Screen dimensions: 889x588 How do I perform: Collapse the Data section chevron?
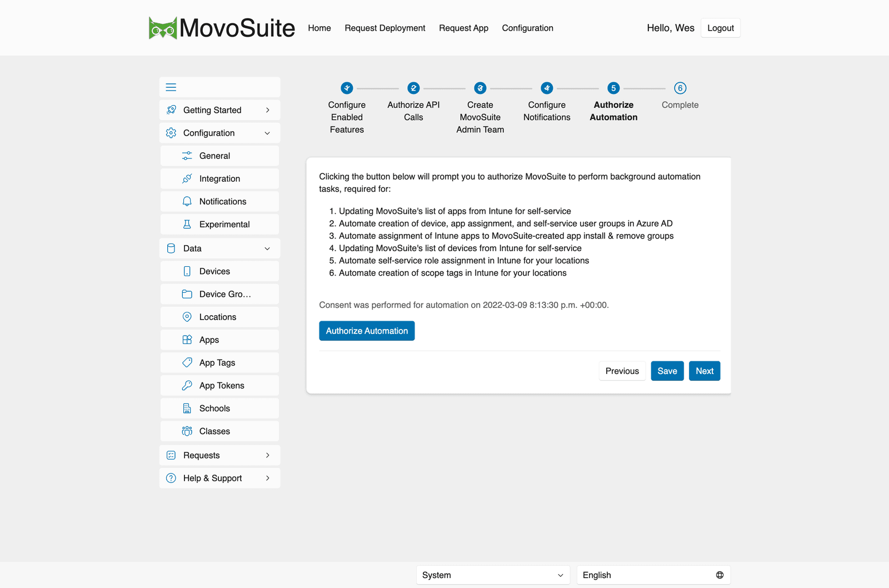pyautogui.click(x=267, y=248)
